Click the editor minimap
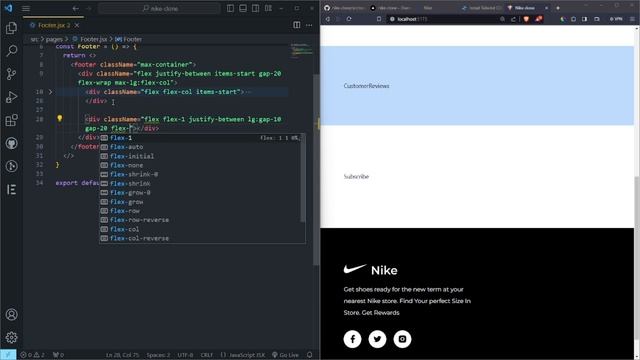The width and height of the screenshot is (640, 360). point(301,51)
